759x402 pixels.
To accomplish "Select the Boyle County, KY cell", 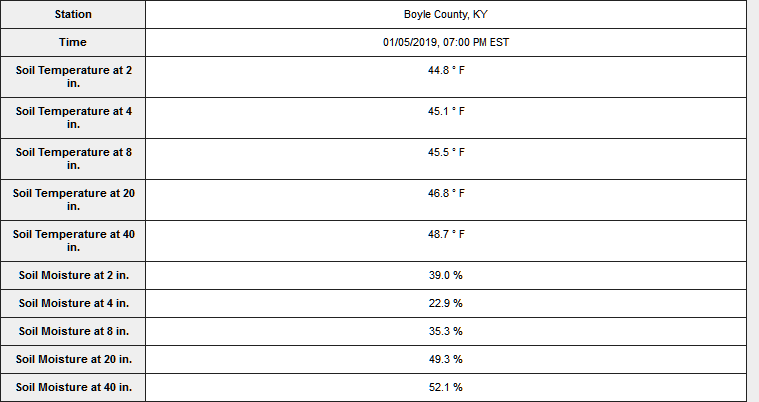I will click(x=446, y=15).
